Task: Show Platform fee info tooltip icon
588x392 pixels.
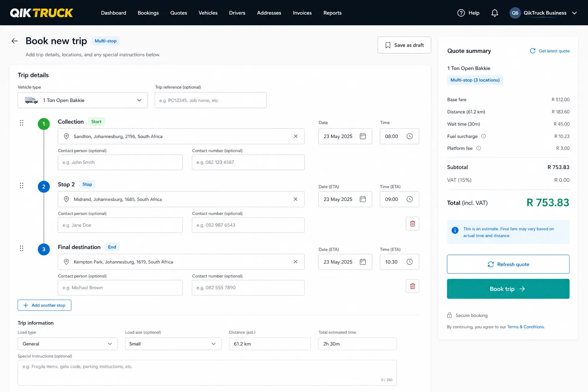Action: [x=479, y=148]
